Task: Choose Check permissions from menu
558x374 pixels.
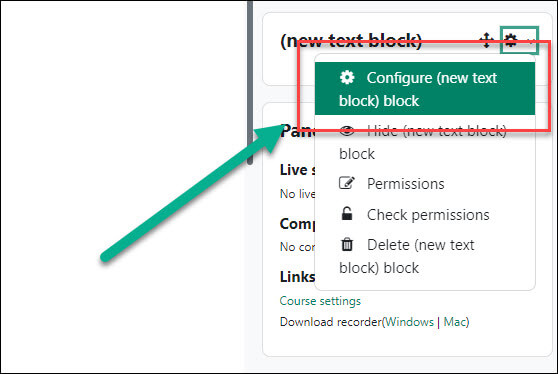Action: pos(425,215)
